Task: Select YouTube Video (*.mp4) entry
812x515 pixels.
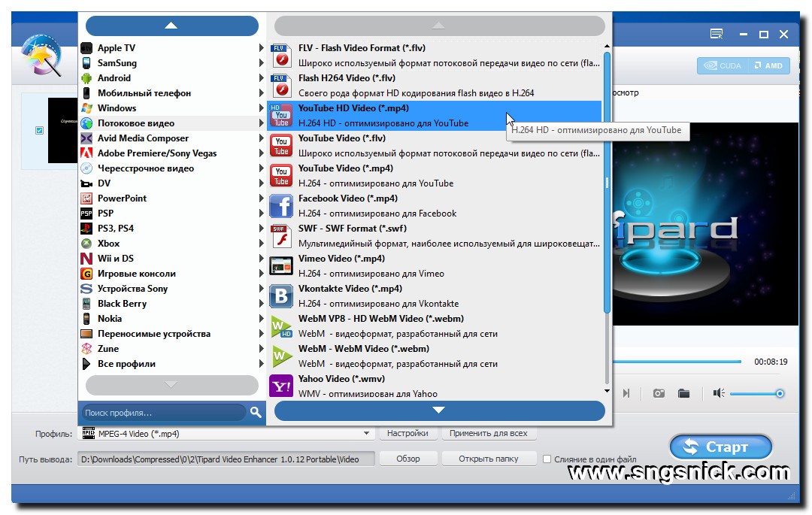Action: (435, 175)
